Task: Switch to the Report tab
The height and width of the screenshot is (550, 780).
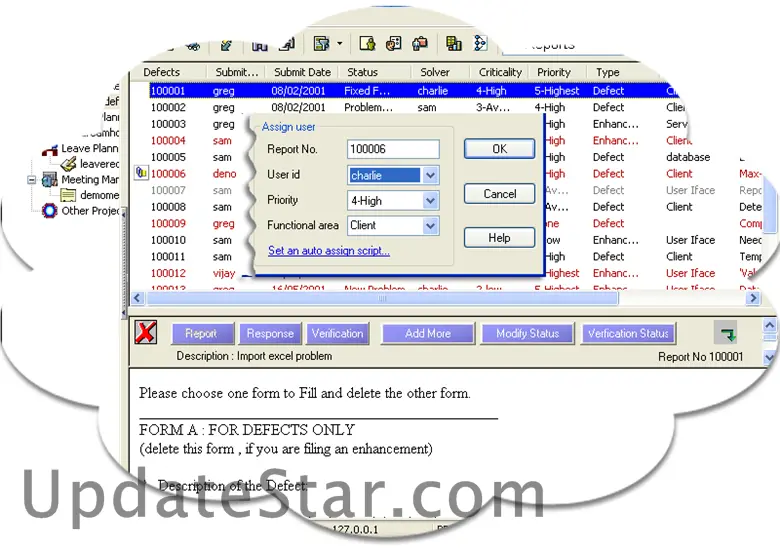Action: pyautogui.click(x=202, y=333)
